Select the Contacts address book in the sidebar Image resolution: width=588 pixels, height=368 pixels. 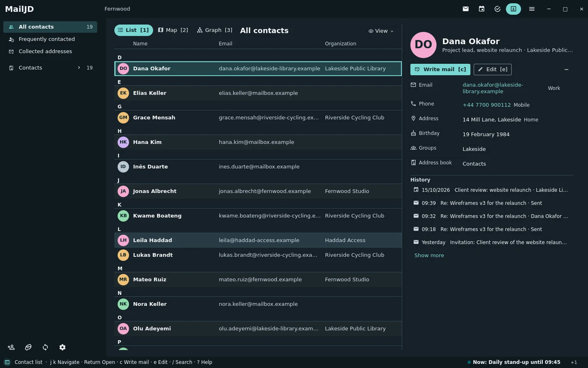tap(50, 68)
